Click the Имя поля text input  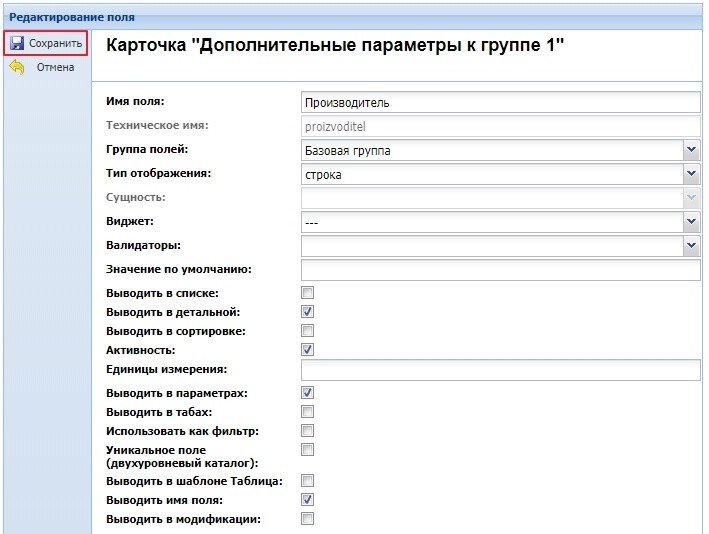pos(500,102)
